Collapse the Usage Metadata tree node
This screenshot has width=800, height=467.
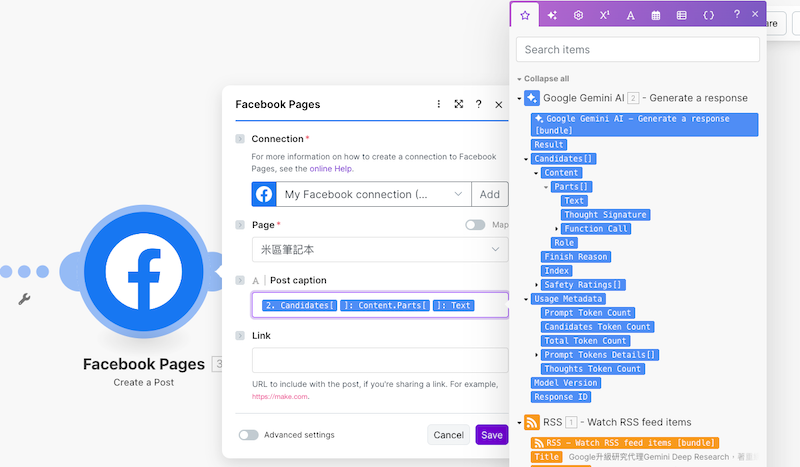click(526, 299)
